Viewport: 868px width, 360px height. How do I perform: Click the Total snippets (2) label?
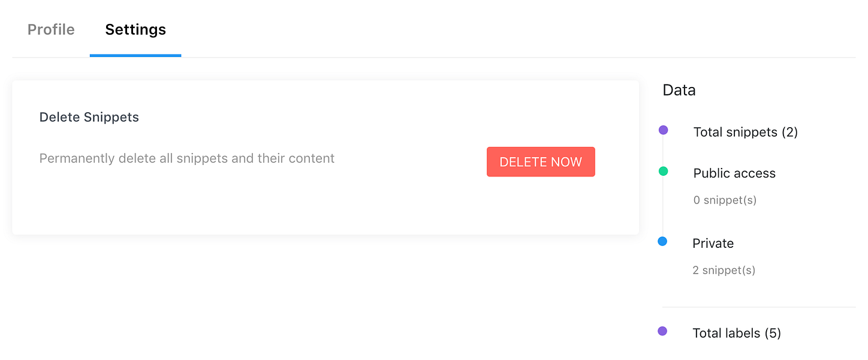click(x=745, y=132)
